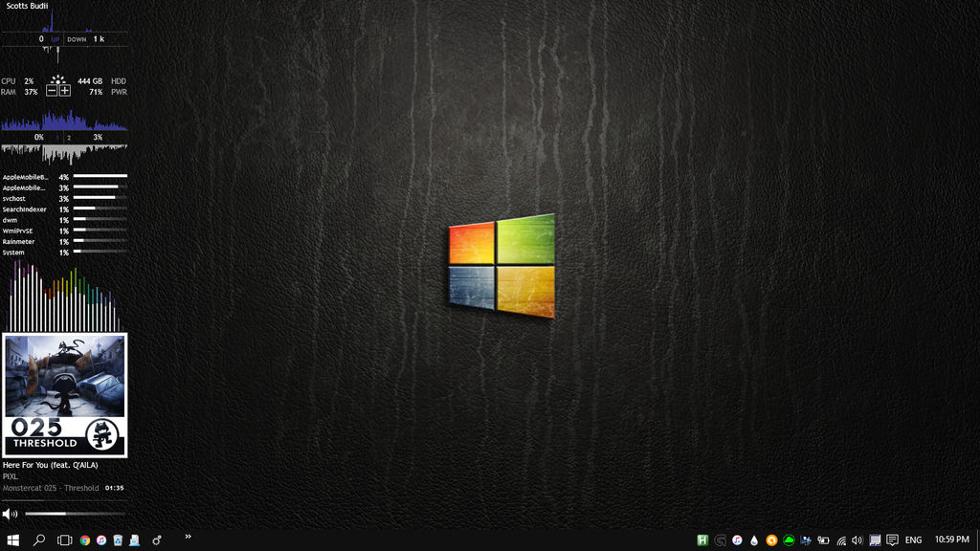Open the battery status tray icon

pos(823,540)
